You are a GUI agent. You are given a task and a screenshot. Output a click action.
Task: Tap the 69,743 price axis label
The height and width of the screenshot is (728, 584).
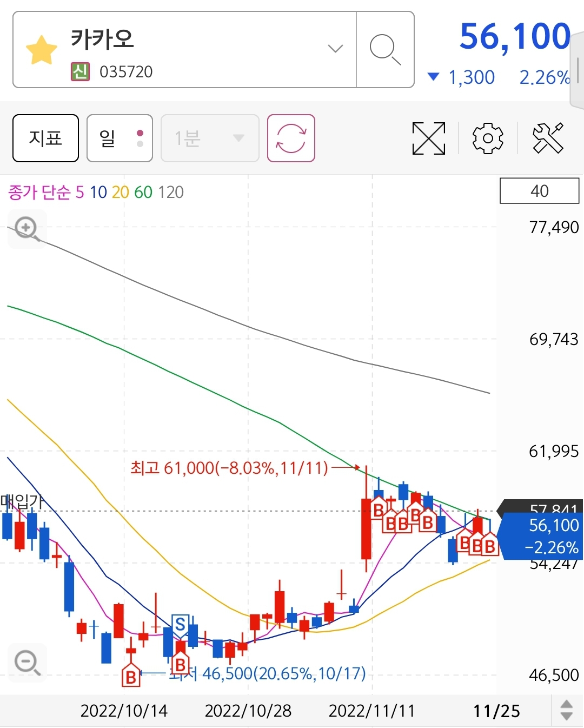click(x=554, y=339)
